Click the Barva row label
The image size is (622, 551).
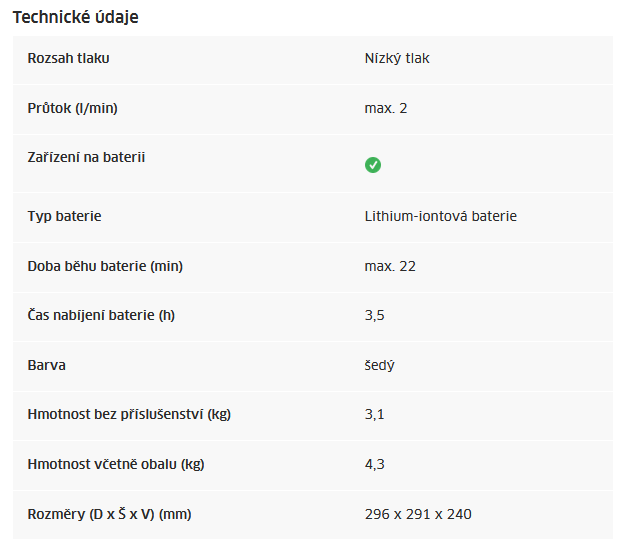click(46, 365)
